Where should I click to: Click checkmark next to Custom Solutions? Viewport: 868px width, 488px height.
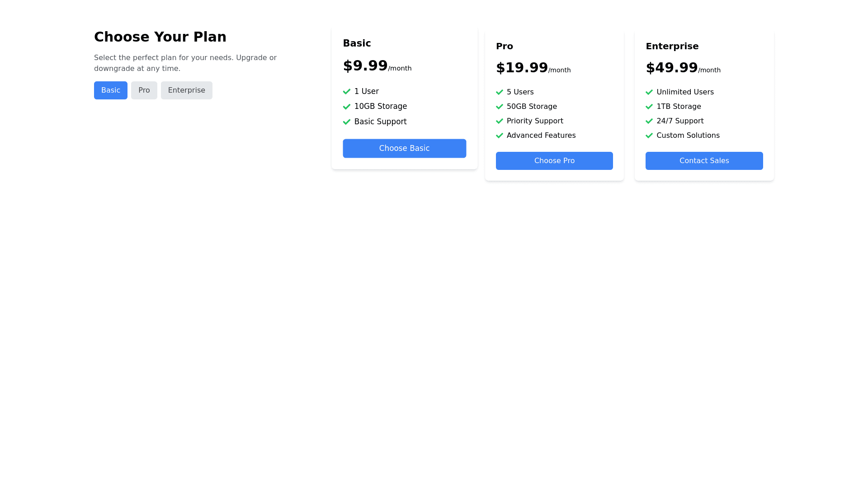click(649, 136)
